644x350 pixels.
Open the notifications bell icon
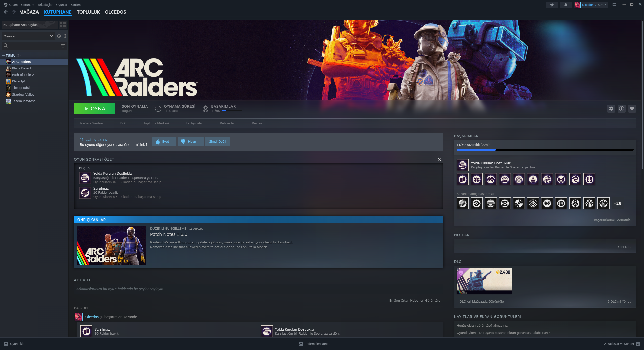566,5
